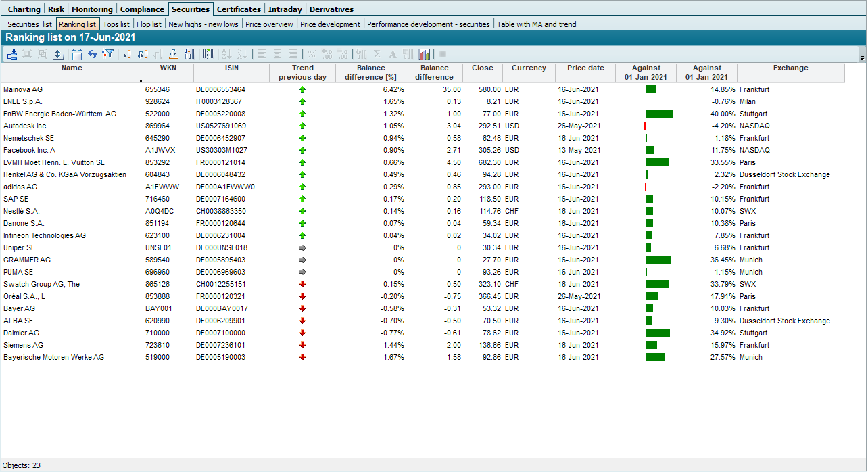
Task: Expand the toolbar overflow arrow
Action: click(862, 58)
